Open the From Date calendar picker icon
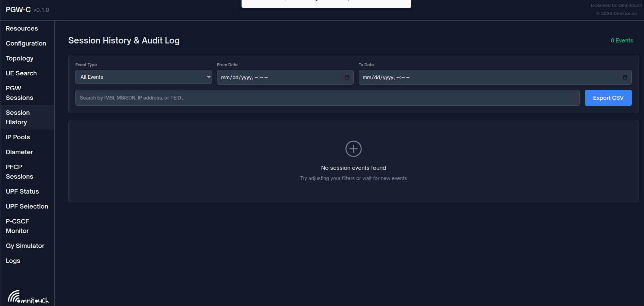 pyautogui.click(x=346, y=77)
